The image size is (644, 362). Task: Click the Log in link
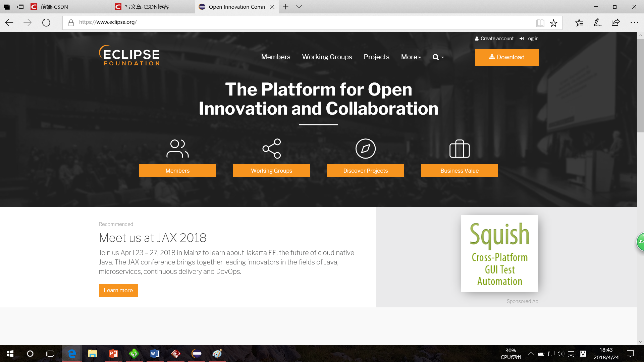click(x=529, y=39)
